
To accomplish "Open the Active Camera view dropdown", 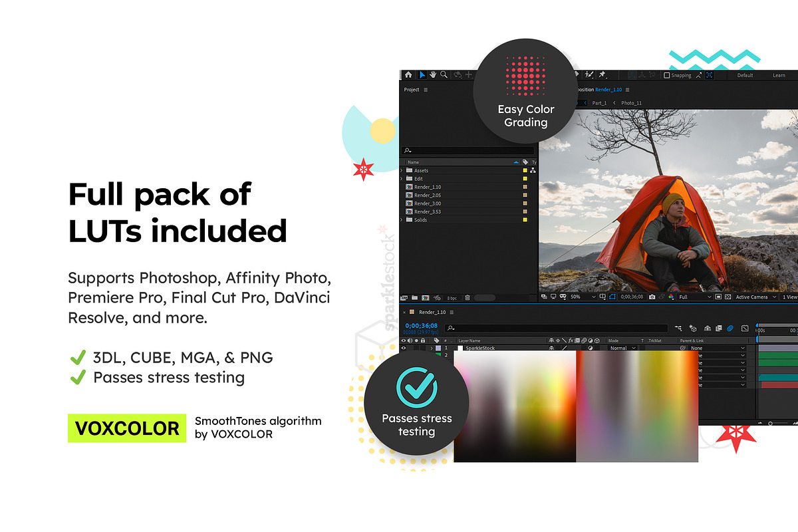I will 755,297.
